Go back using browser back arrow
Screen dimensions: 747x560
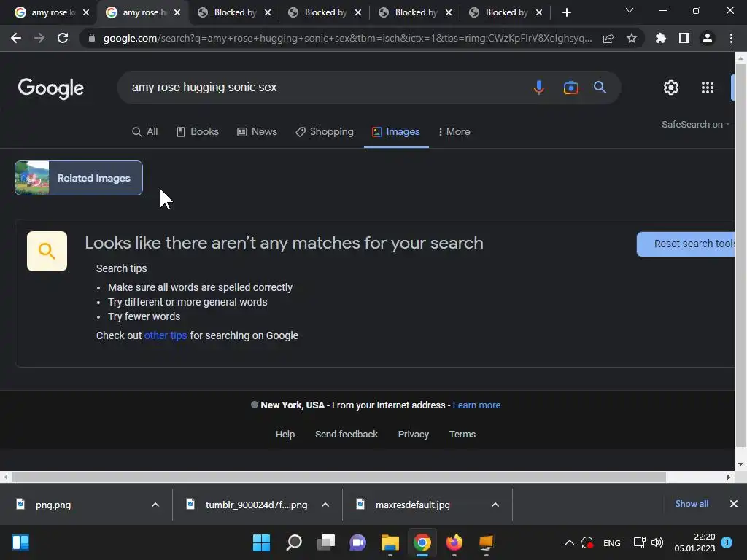16,38
